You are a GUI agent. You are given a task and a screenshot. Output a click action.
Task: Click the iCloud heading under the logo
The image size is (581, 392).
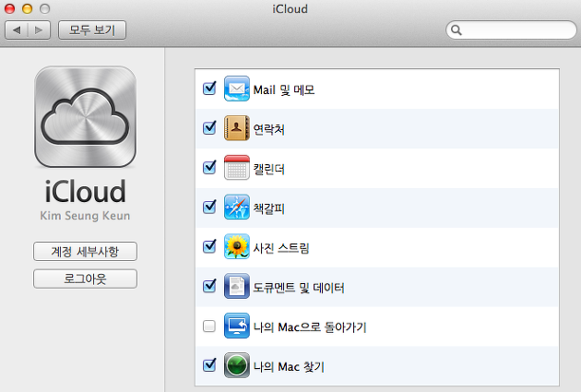[85, 192]
